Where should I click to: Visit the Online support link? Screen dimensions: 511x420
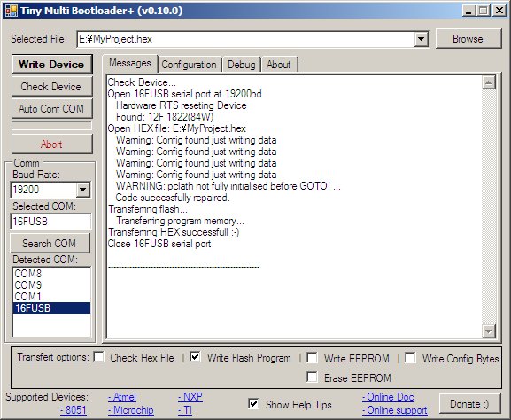(395, 410)
